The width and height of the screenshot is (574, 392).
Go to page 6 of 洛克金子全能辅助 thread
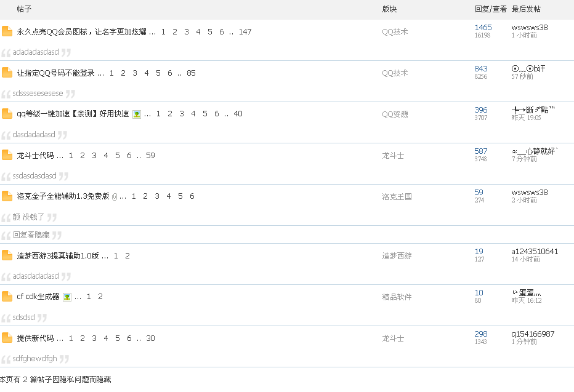pyautogui.click(x=192, y=196)
